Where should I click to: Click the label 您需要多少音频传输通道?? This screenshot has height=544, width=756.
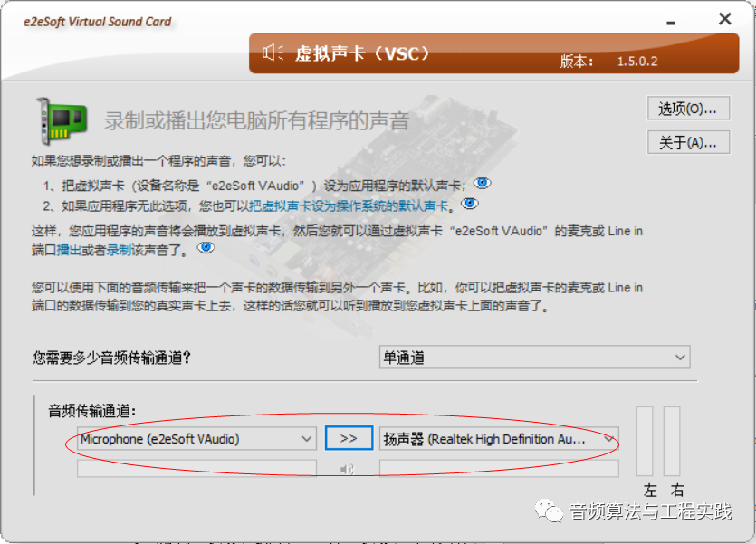pos(112,358)
